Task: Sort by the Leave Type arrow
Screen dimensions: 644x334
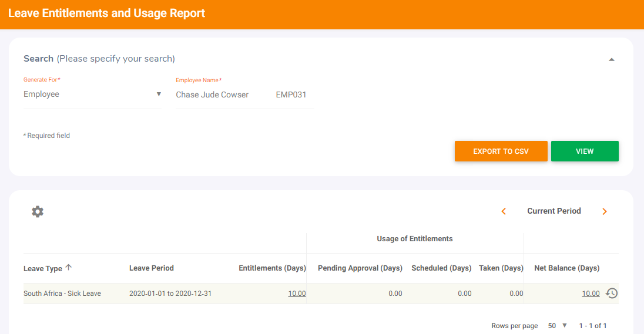Action: click(x=69, y=268)
